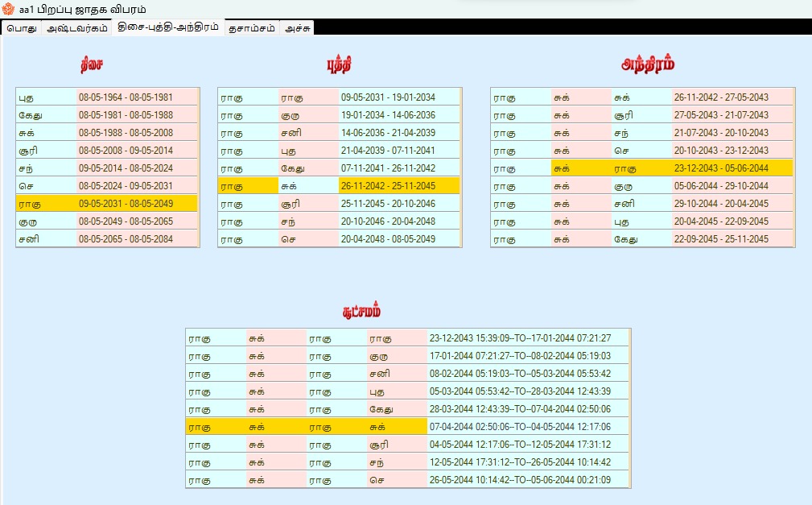This screenshot has height=505, width=812.
Task: Select சூட்சமம் row starting 17-01-2044 07:21:27
Action: [407, 356]
